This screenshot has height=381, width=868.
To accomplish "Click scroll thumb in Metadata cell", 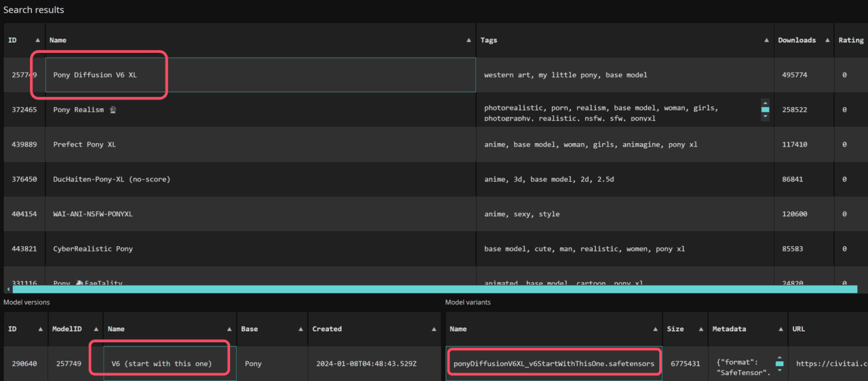I will (780, 364).
